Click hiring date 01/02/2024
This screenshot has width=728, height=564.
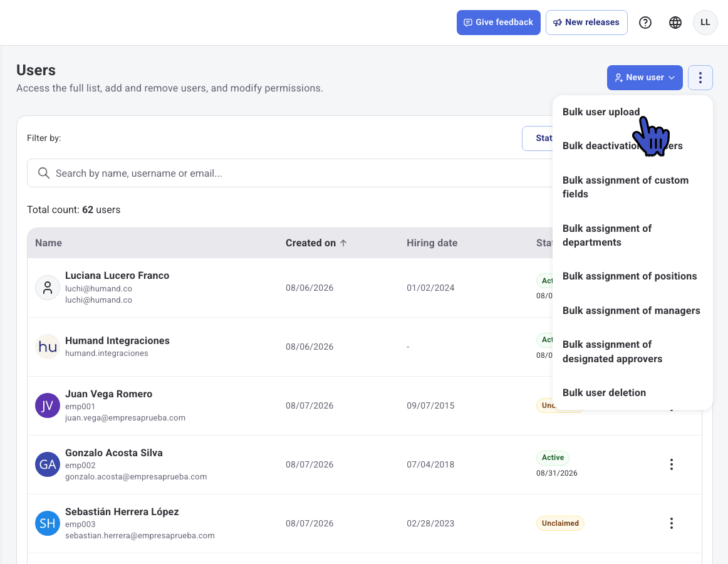pyautogui.click(x=430, y=288)
